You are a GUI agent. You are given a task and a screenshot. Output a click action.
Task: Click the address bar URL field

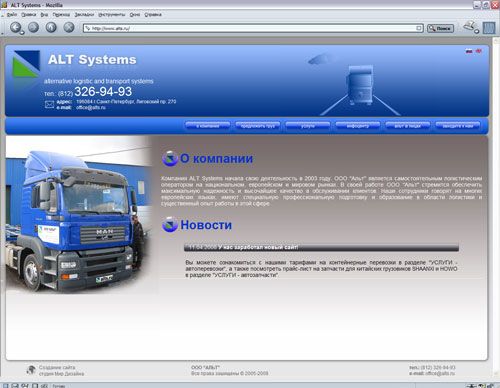(x=253, y=28)
